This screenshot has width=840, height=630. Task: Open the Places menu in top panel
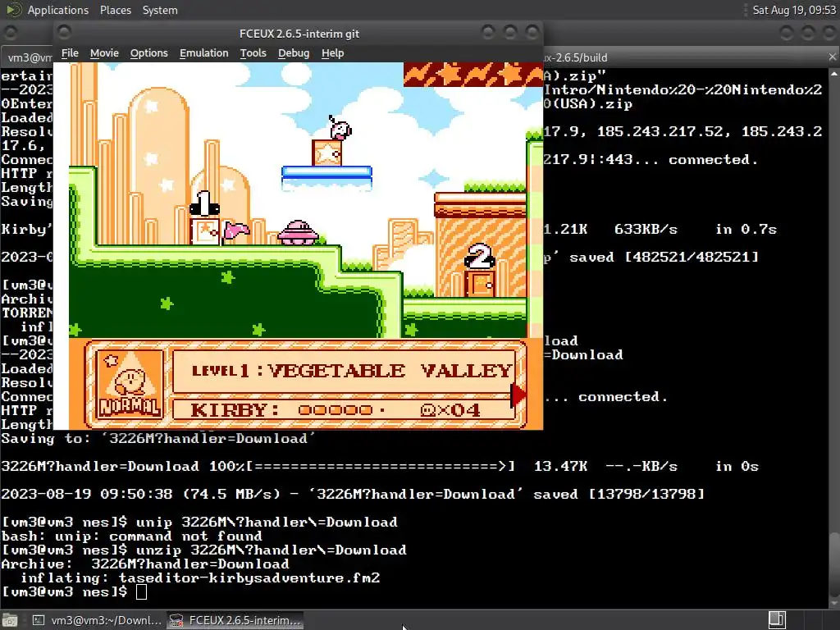(115, 10)
